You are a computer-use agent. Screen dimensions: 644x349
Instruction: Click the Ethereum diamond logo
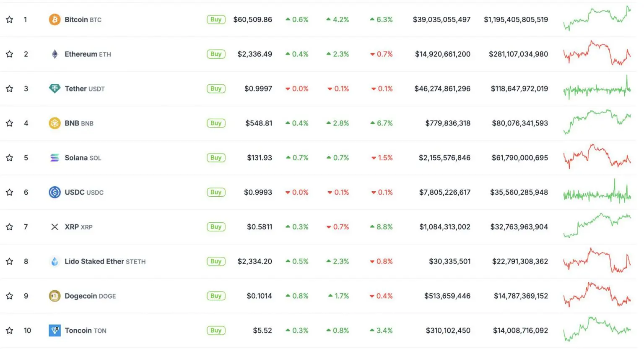click(55, 54)
